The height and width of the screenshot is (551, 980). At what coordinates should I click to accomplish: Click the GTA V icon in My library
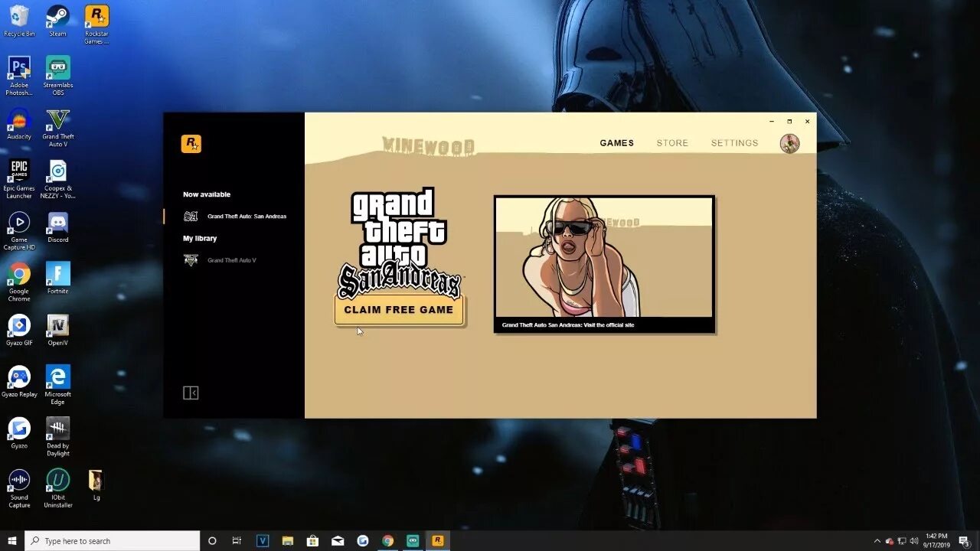(x=191, y=260)
